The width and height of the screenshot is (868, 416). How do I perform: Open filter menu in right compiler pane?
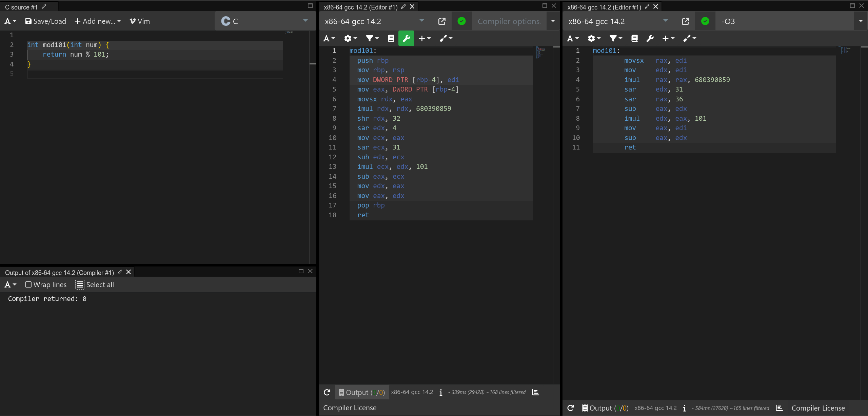pyautogui.click(x=616, y=38)
